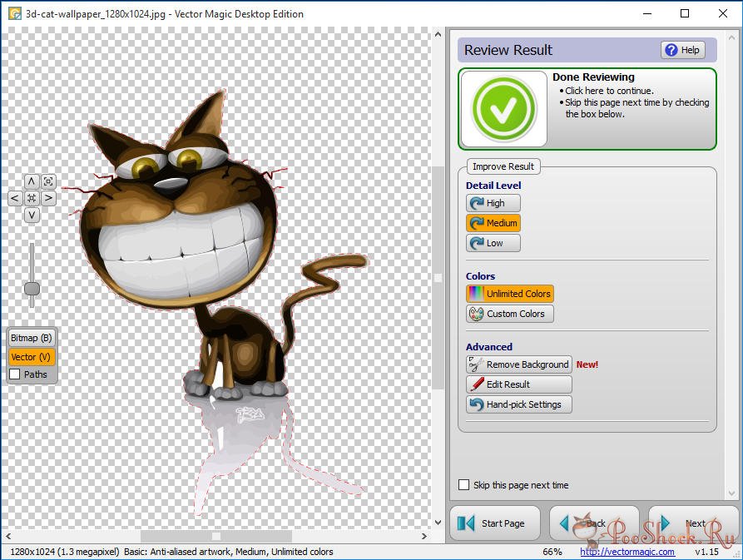Click the 66% zoom value in status bar

coord(552,552)
